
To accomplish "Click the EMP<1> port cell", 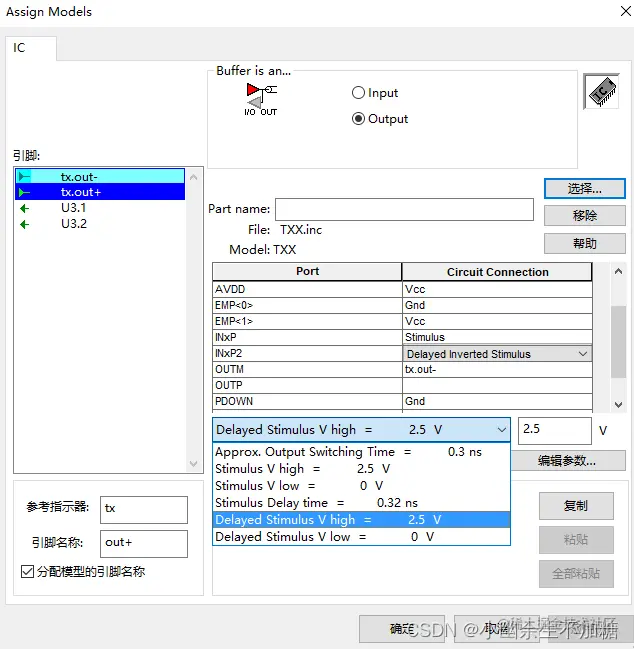I will click(307, 322).
